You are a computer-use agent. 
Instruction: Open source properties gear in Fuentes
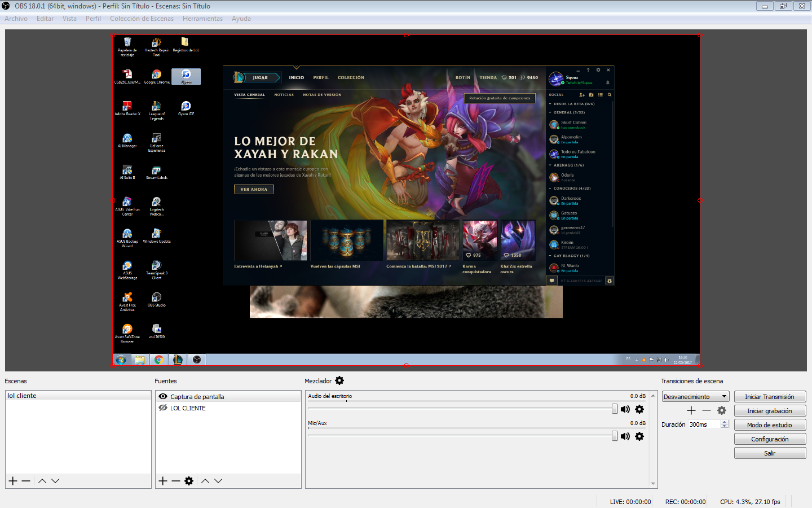[x=189, y=481]
